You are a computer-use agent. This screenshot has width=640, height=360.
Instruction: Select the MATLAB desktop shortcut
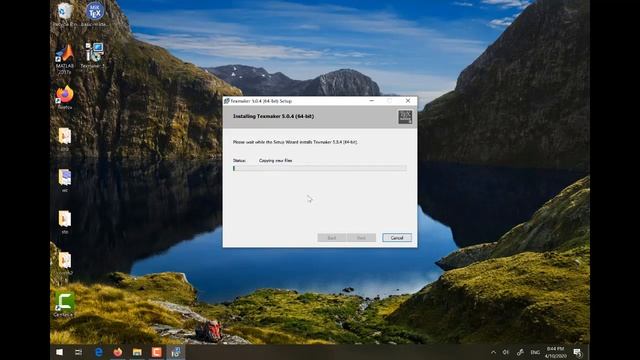(64, 59)
